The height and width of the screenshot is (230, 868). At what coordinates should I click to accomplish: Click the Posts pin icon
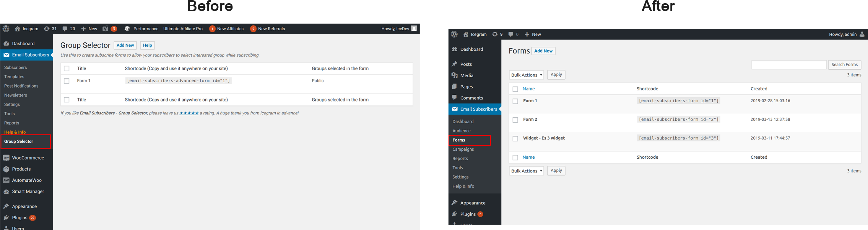455,64
